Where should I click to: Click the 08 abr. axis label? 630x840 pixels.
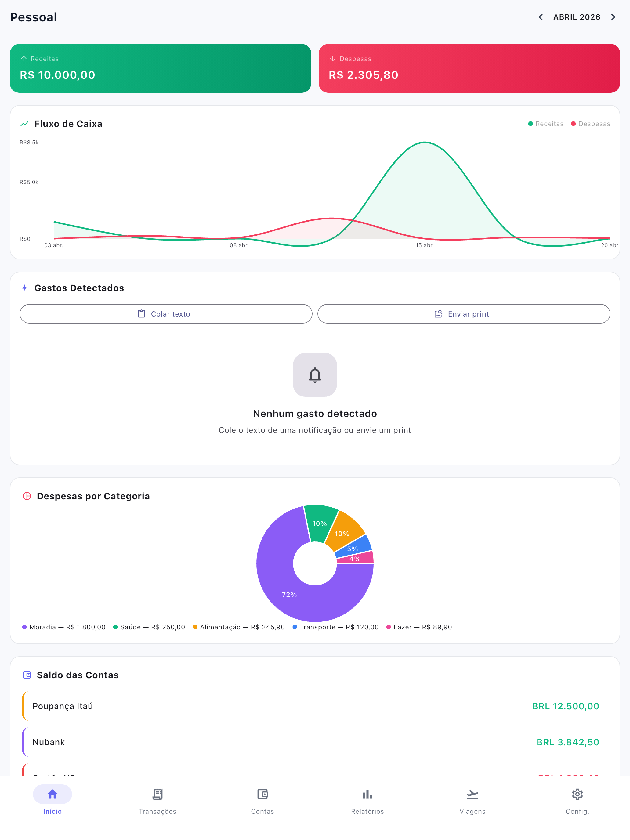[x=239, y=245]
